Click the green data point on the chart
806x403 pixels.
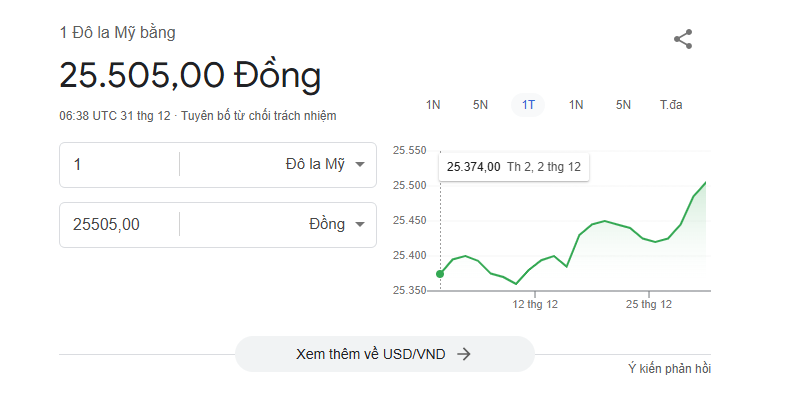[440, 274]
